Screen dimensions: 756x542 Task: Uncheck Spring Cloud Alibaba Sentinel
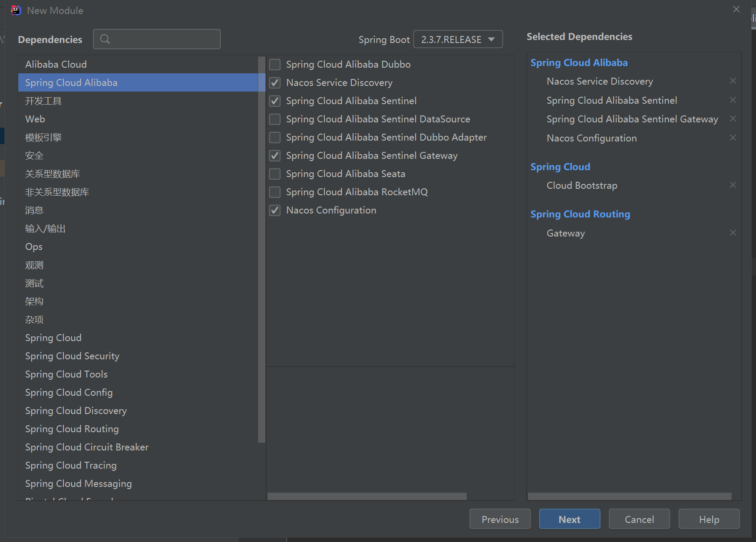pos(275,101)
